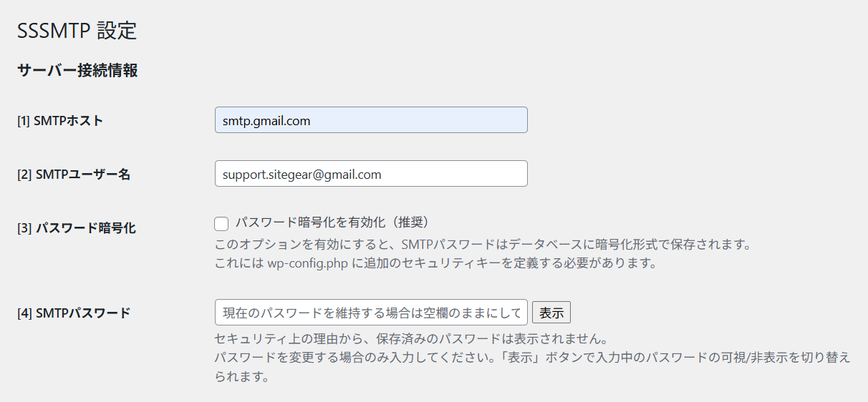This screenshot has width=868, height=402.
Task: Click the [4] SMTPパスワード row label
Action: pos(74,313)
